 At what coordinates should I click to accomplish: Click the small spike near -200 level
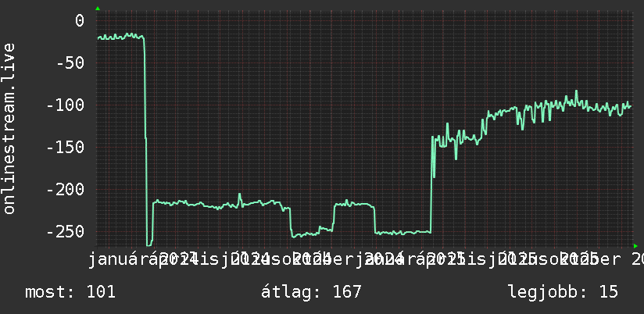[x=240, y=194]
